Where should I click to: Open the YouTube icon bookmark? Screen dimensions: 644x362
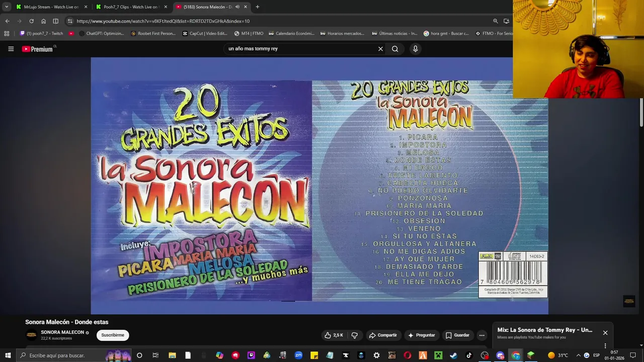(x=71, y=34)
